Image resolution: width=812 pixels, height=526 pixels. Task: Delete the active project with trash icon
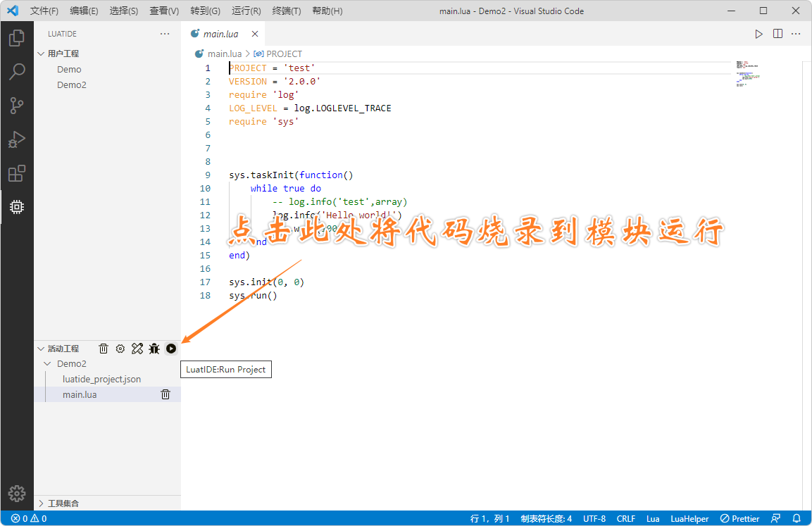pos(104,349)
